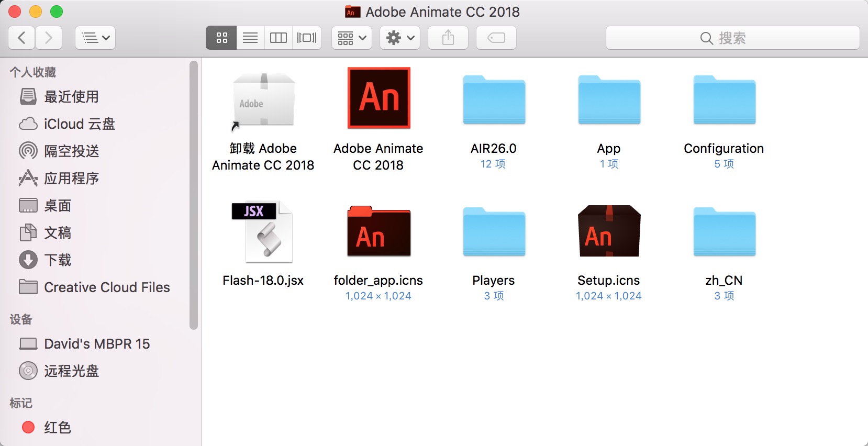Click the folder_app.icns file name
Image resolution: width=868 pixels, height=446 pixels.
(x=379, y=280)
